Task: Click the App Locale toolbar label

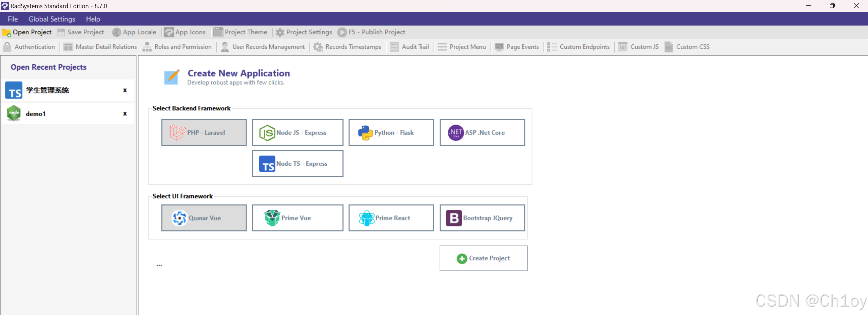Action: pyautogui.click(x=139, y=32)
